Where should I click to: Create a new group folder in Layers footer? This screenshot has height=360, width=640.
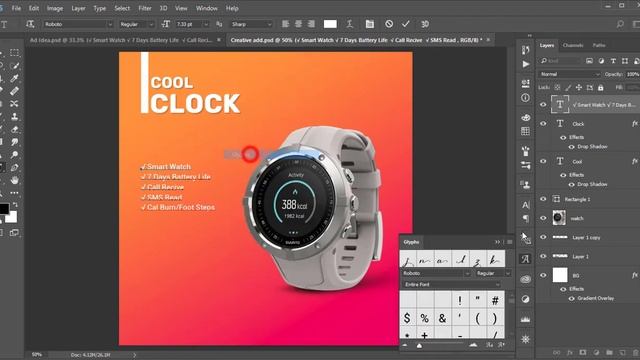pos(609,352)
